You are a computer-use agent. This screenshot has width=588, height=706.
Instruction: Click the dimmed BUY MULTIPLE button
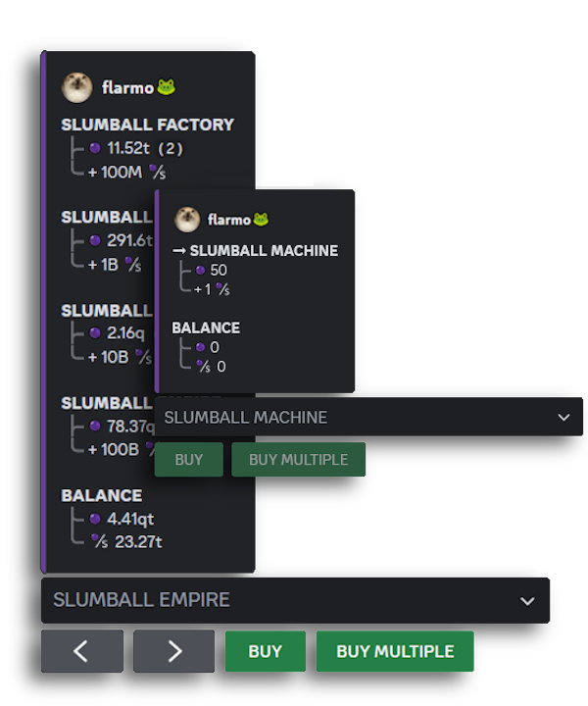pyautogui.click(x=298, y=459)
